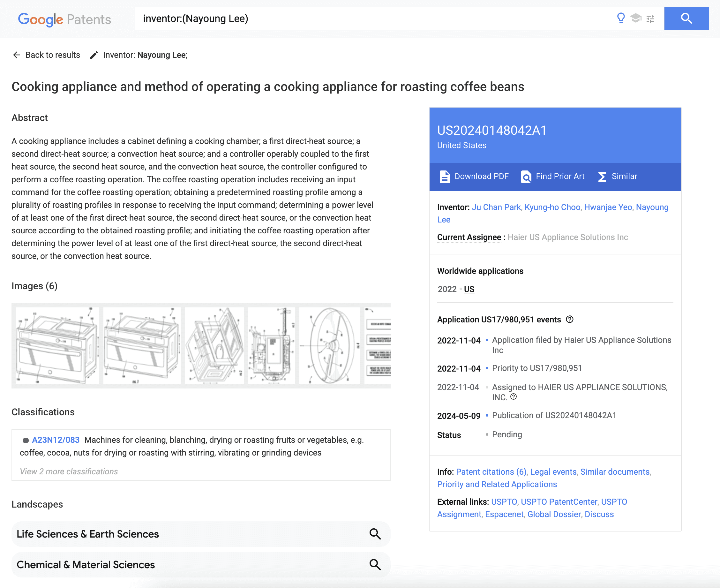Click help icon next to application events
This screenshot has height=588, width=720.
570,320
